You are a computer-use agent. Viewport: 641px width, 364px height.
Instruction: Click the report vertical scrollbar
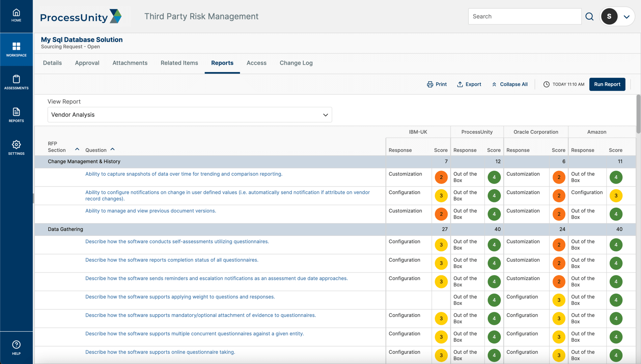coord(638,115)
